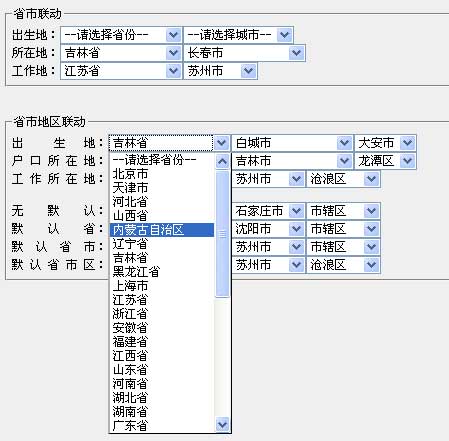
Task: Select 浙江省 from the province list
Action: click(162, 314)
